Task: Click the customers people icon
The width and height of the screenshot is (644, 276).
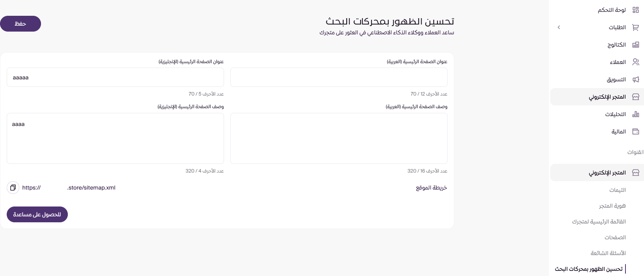Action: pos(635,62)
